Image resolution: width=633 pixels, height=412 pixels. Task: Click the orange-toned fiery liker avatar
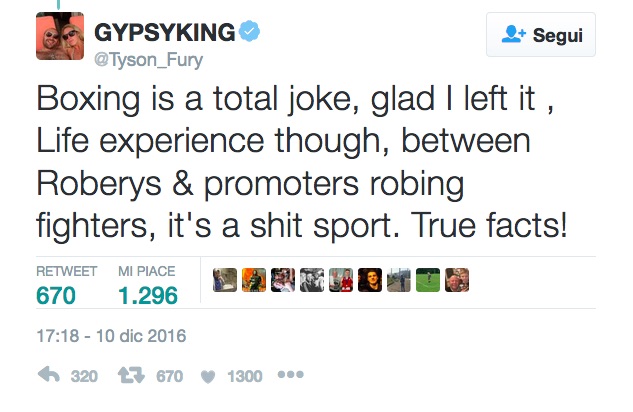tap(253, 280)
